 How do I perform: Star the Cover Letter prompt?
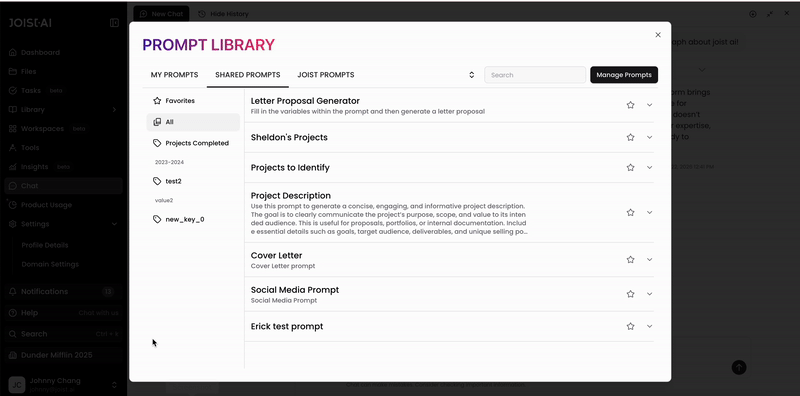pyautogui.click(x=630, y=259)
